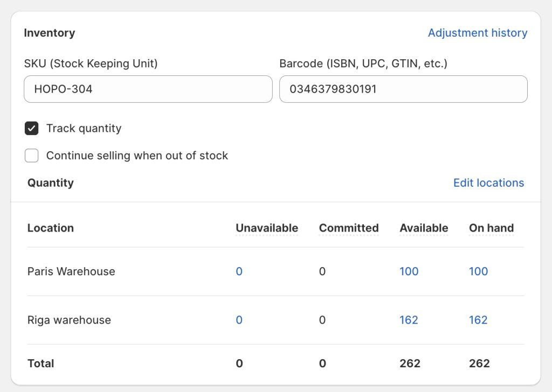Uncheck the Track quantity checkbox
Image resolution: width=552 pixels, height=392 pixels.
(32, 129)
